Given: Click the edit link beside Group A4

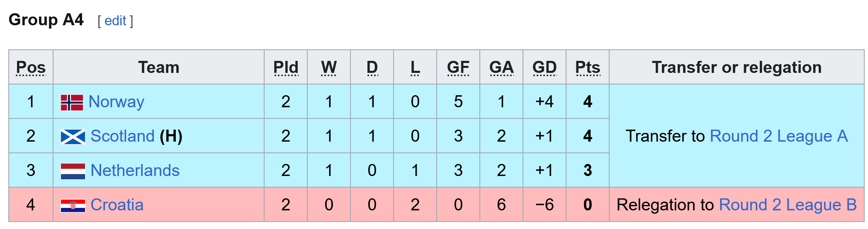Looking at the screenshot, I should click(115, 21).
